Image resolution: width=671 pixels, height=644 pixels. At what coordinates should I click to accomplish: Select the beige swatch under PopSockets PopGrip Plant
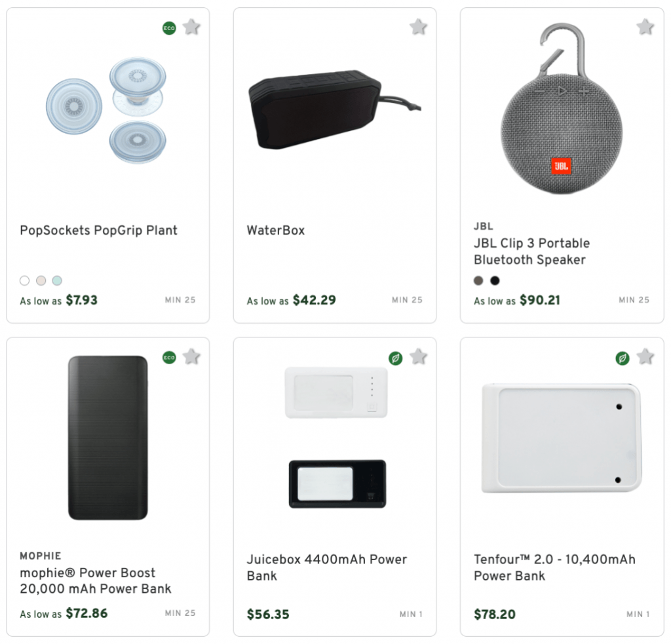tap(41, 280)
